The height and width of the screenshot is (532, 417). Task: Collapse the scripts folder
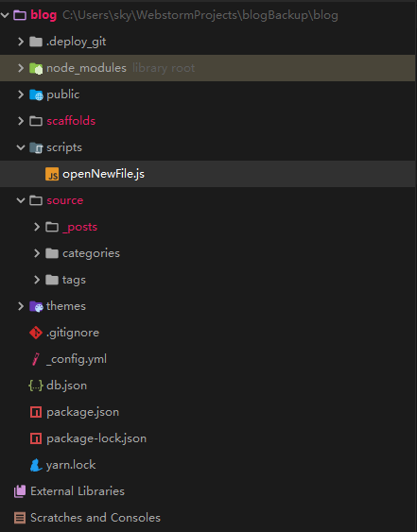click(x=21, y=147)
